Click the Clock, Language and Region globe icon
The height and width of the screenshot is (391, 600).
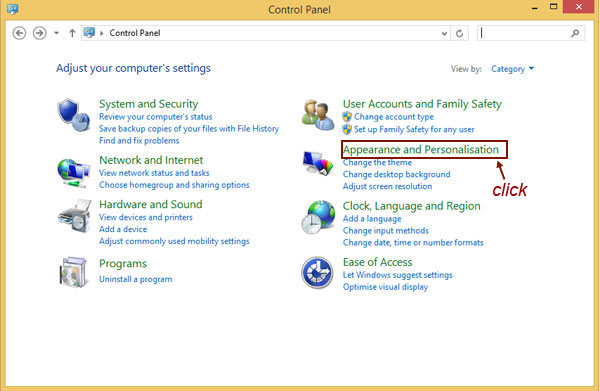click(x=318, y=217)
